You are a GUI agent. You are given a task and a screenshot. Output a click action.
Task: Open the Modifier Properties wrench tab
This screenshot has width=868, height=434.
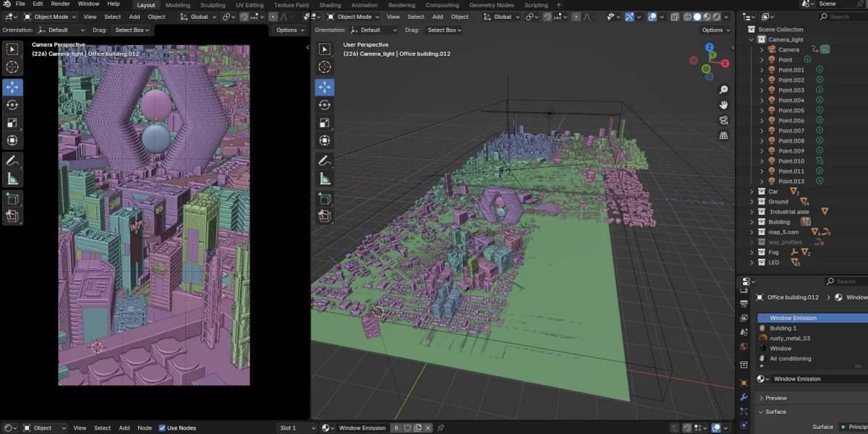click(x=744, y=398)
